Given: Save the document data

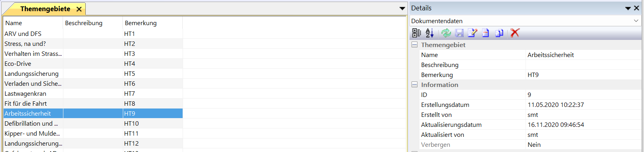Looking at the screenshot, I should pos(459,33).
